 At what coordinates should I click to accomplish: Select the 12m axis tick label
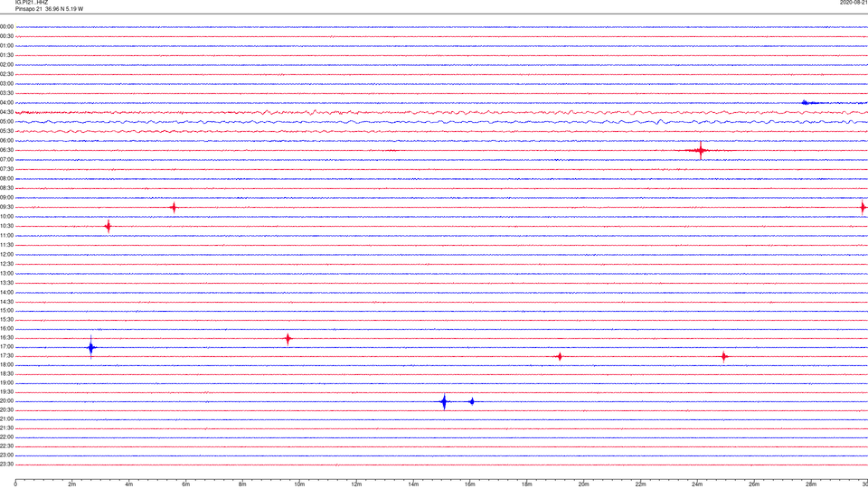[x=356, y=484]
